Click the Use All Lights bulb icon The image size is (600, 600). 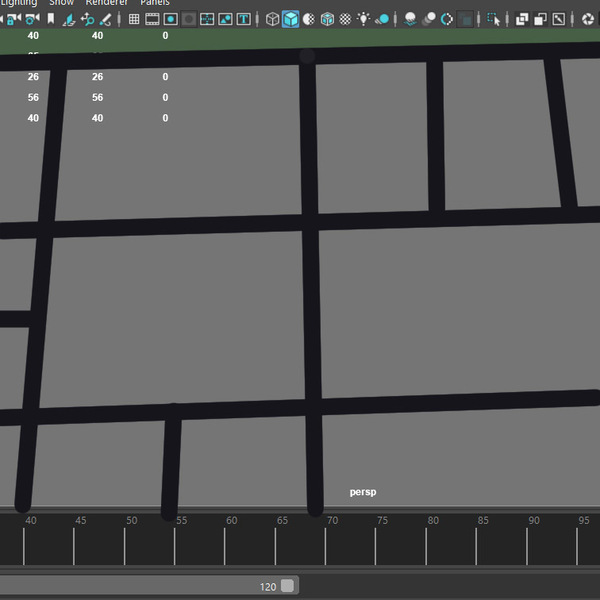pyautogui.click(x=363, y=19)
